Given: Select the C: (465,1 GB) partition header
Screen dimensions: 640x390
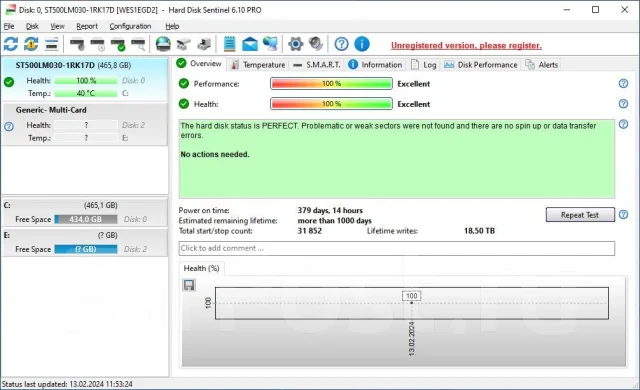Looking at the screenshot, I should tap(85, 205).
